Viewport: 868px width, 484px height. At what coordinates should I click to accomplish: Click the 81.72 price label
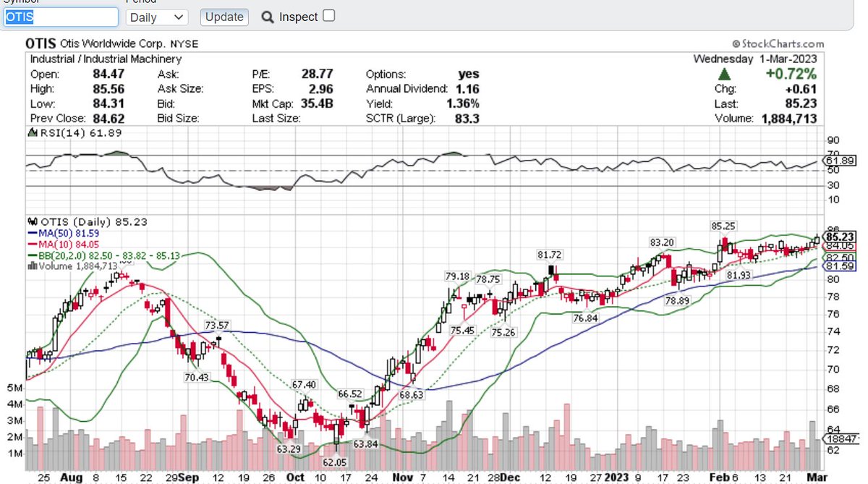550,255
